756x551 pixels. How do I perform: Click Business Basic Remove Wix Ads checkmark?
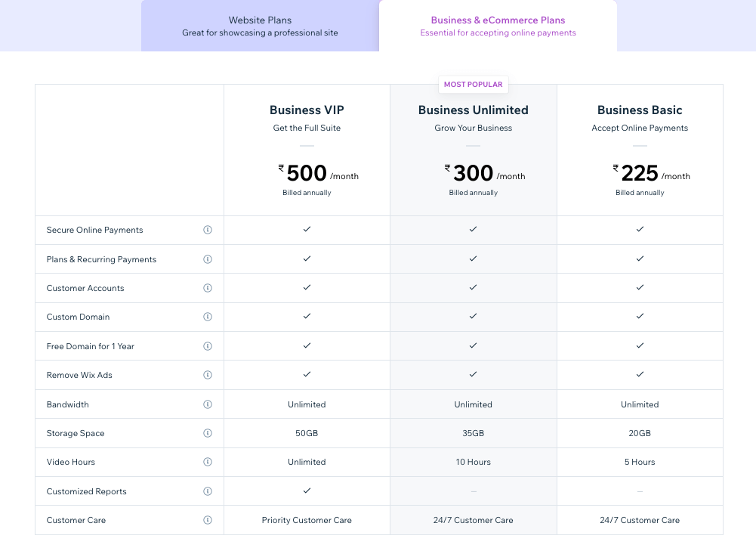(640, 374)
